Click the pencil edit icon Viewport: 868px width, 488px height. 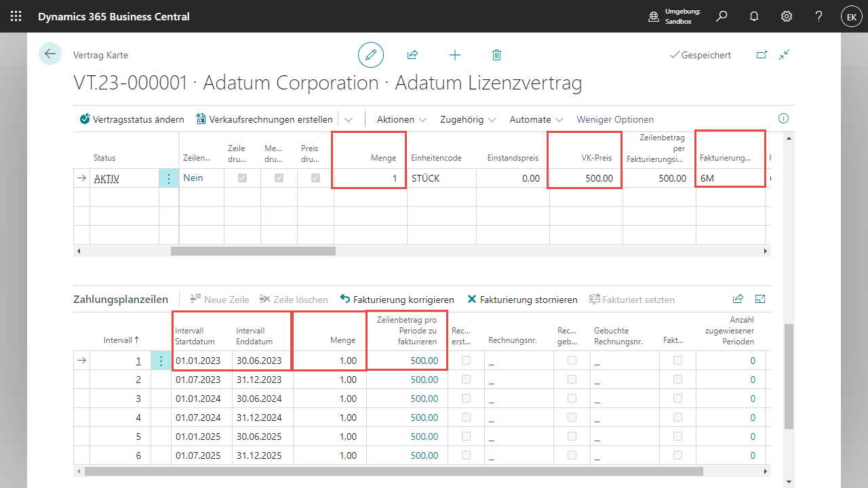click(371, 55)
